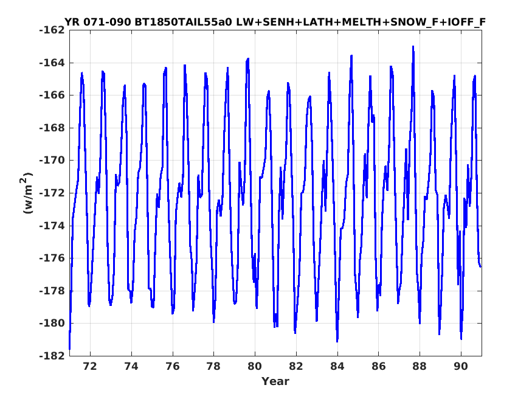
Task: Click the plot title beginning 'YR 071-090'
Action: (275, 22)
